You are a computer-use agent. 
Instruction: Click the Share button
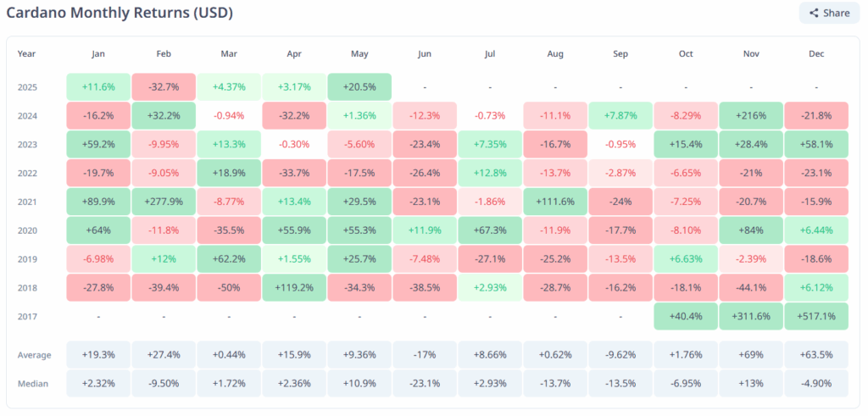click(x=829, y=13)
